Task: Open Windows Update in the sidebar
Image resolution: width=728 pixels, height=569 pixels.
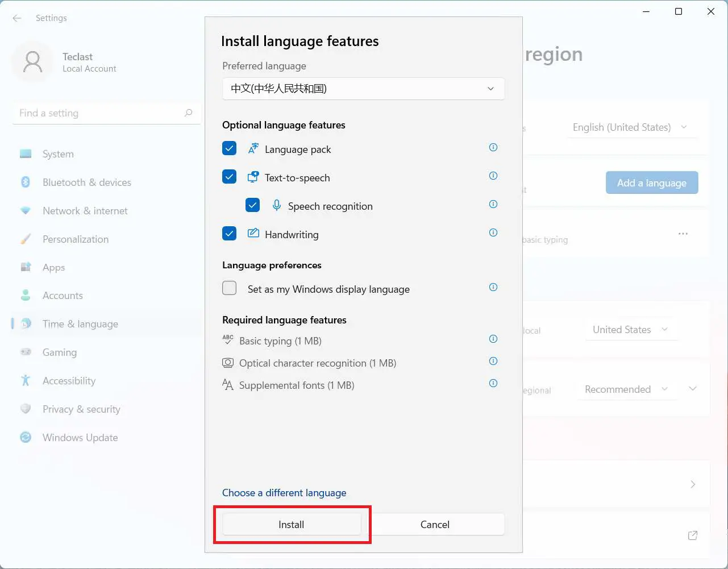Action: click(80, 438)
